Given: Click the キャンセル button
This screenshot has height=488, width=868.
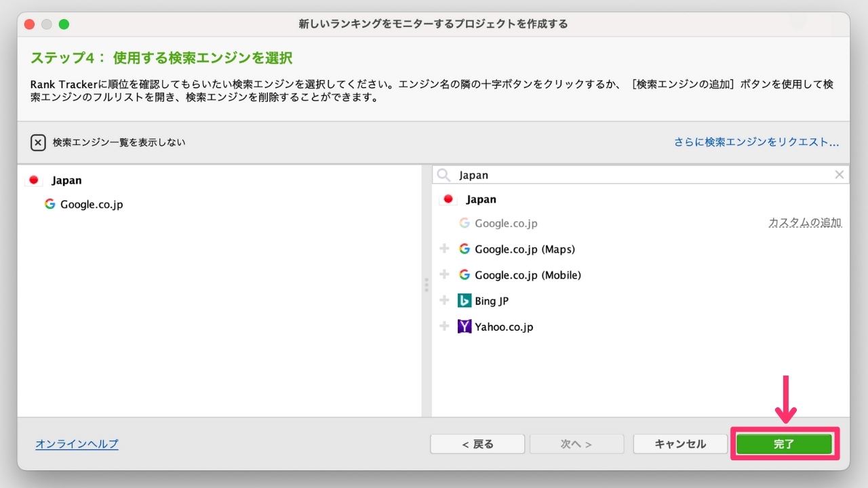Looking at the screenshot, I should point(680,444).
